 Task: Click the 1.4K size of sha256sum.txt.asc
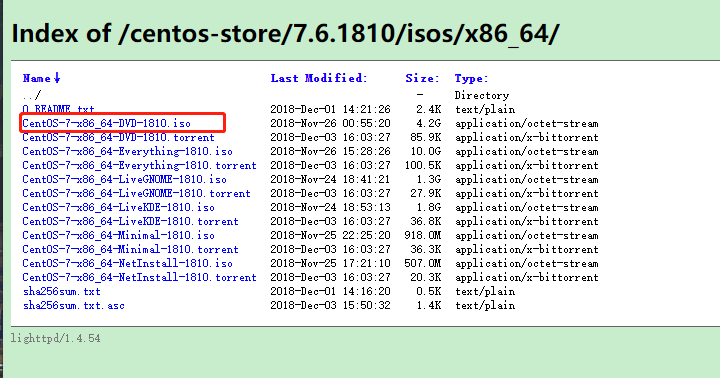tap(429, 305)
